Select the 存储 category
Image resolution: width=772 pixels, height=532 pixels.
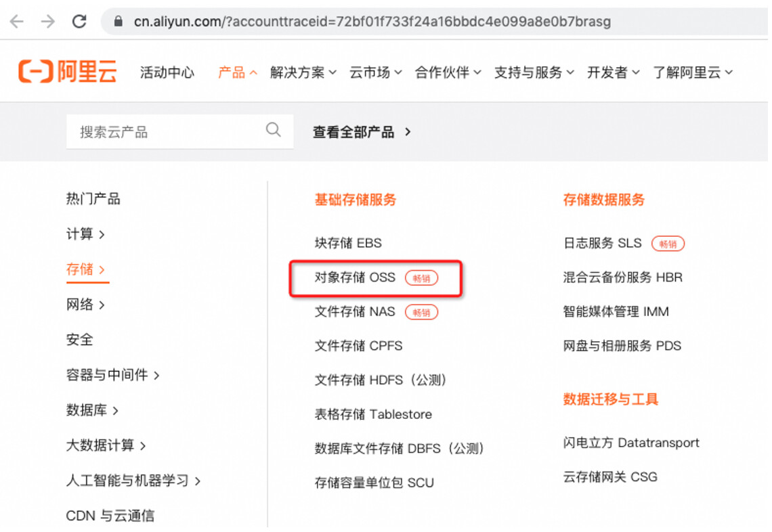(x=86, y=269)
